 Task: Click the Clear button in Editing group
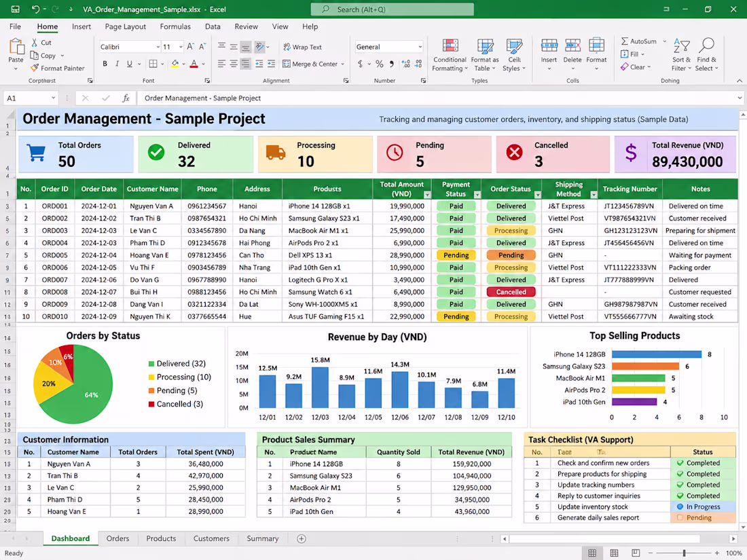click(635, 67)
